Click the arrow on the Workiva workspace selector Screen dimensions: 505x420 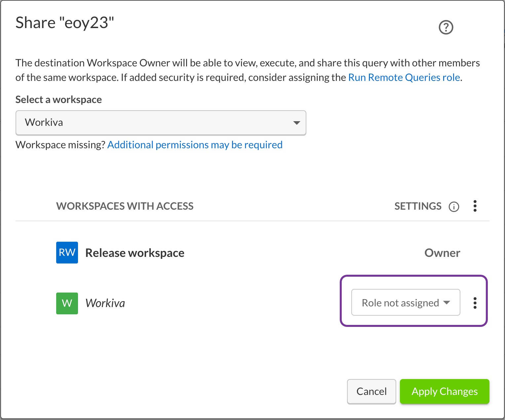[x=296, y=123]
